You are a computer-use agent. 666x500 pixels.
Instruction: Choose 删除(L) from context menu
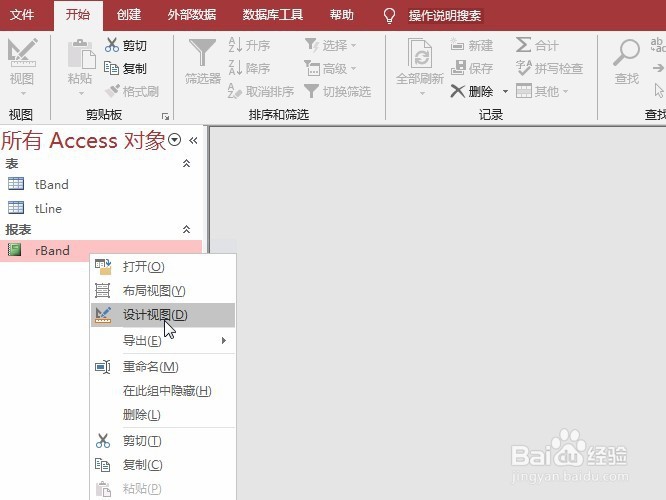point(163,415)
